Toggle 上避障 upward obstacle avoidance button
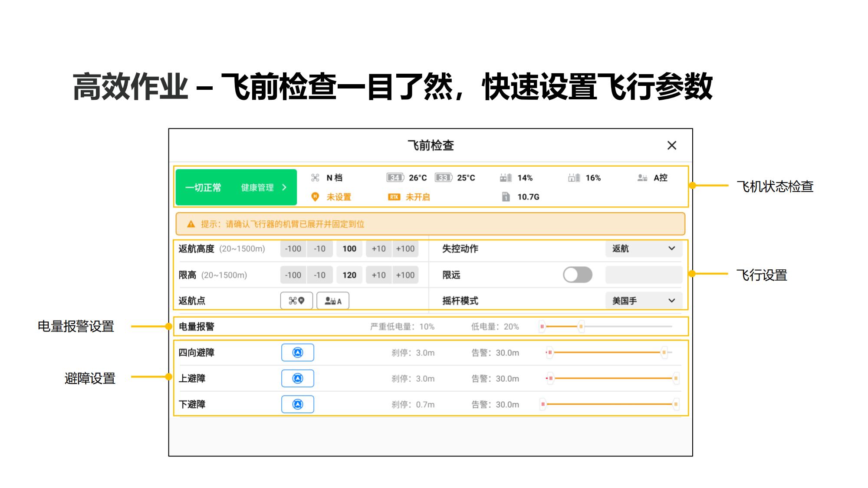868x488 pixels. pyautogui.click(x=298, y=379)
